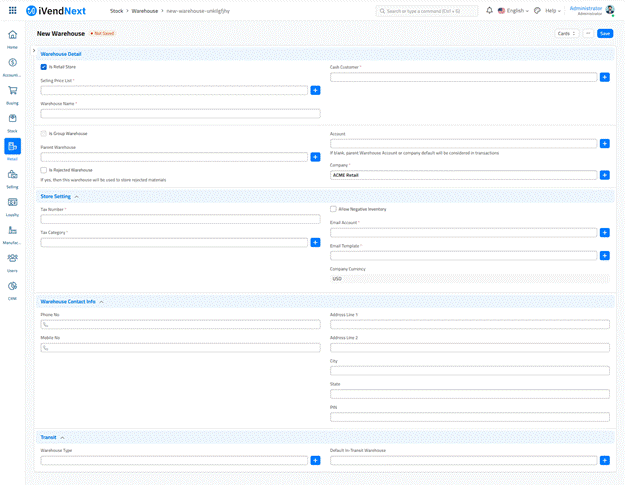The height and width of the screenshot is (485, 625).
Task: Click the notifications bell icon
Action: (x=489, y=10)
